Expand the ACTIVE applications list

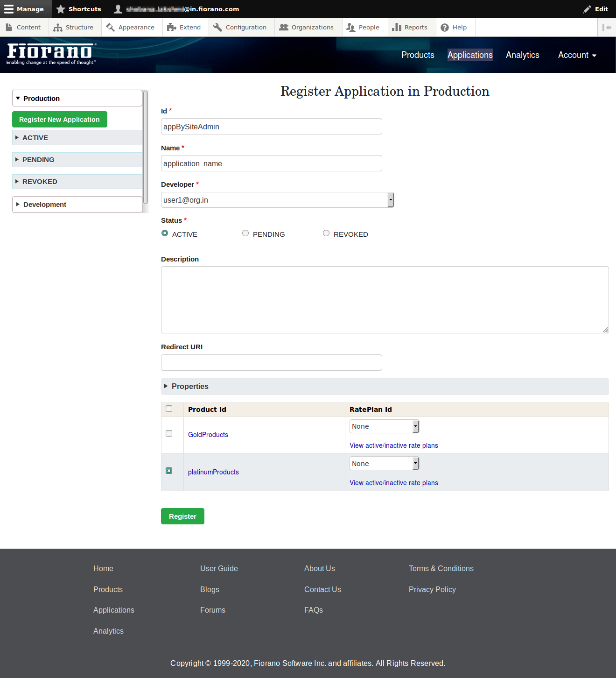(x=77, y=138)
